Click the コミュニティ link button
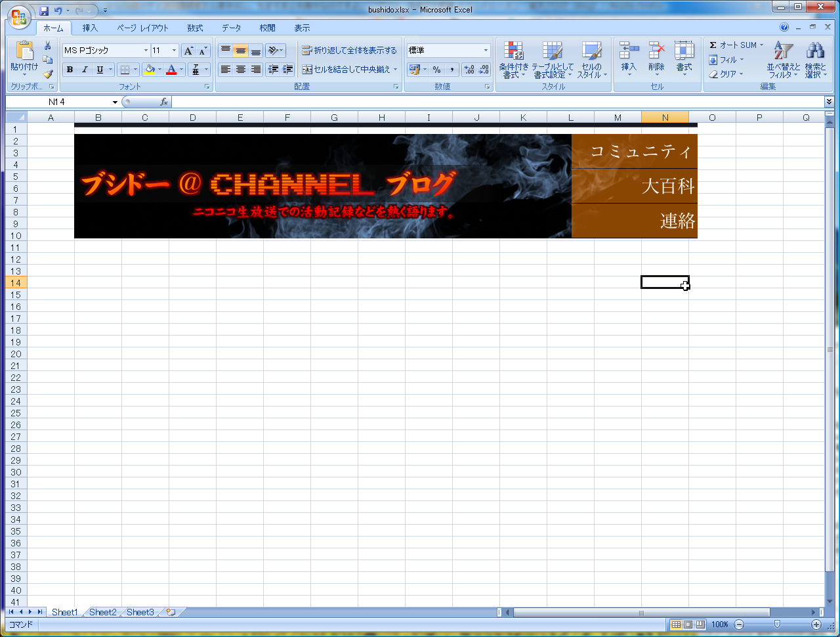840x637 pixels. point(635,151)
